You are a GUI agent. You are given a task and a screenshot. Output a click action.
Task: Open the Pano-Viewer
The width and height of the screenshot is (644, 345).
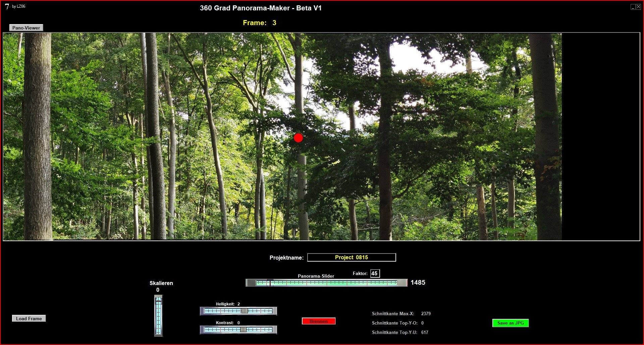(x=26, y=28)
